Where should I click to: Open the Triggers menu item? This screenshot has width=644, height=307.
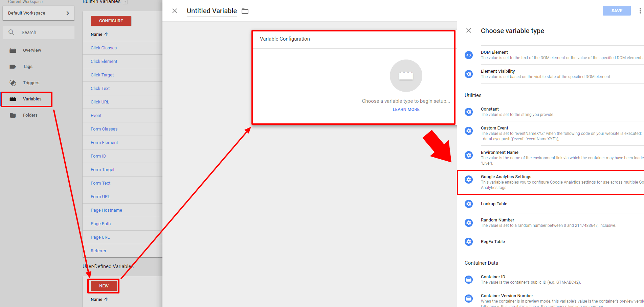31,83
